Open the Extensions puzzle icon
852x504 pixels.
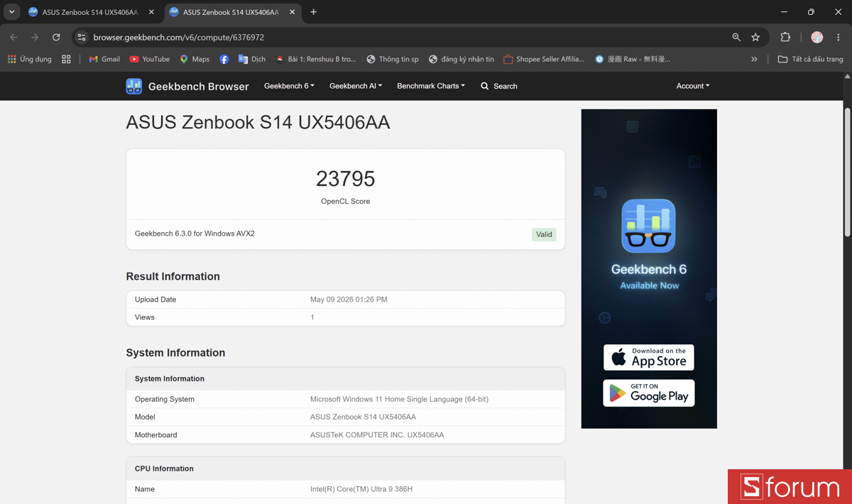(785, 37)
